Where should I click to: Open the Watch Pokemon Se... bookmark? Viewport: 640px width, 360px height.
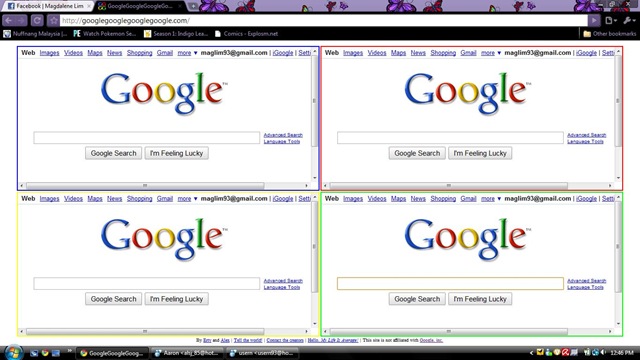coord(104,34)
